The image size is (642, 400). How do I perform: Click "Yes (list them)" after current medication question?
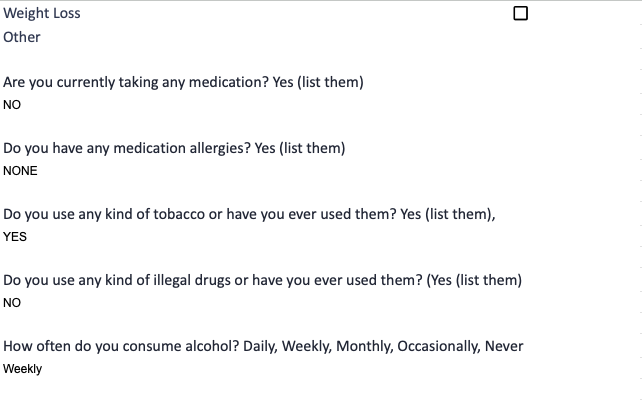click(x=318, y=82)
